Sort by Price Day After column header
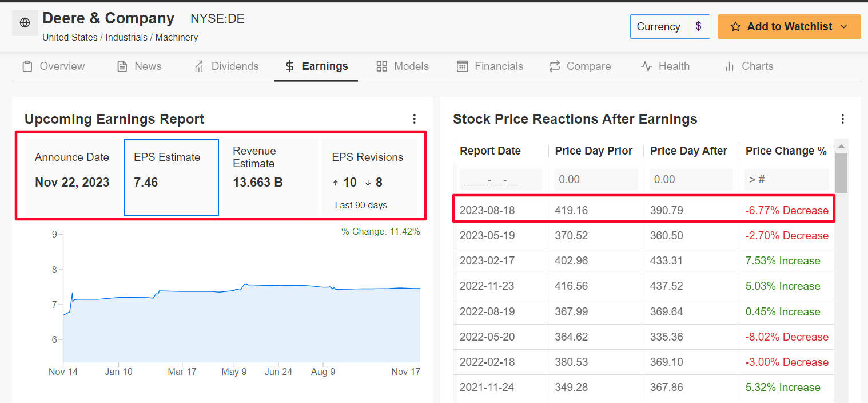The height and width of the screenshot is (403, 868). [688, 151]
